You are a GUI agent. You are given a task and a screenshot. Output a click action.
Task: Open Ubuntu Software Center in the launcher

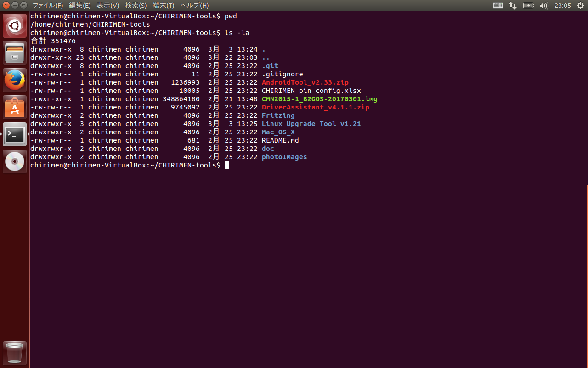click(15, 107)
